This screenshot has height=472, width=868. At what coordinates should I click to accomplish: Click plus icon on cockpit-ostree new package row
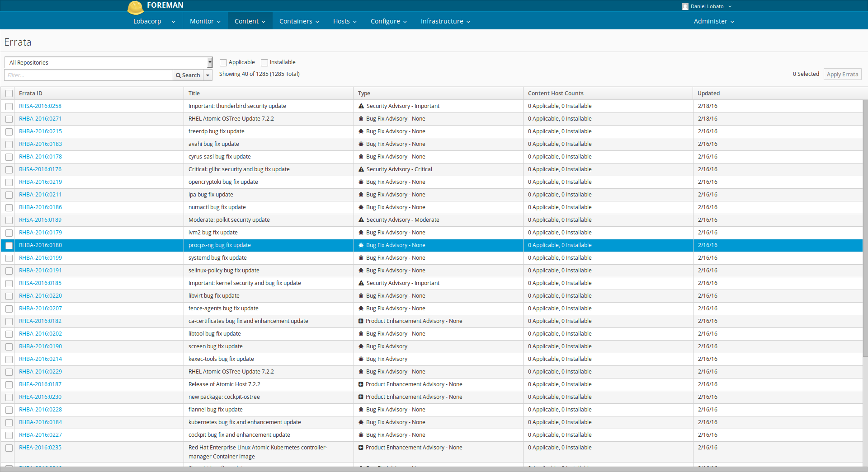point(361,397)
